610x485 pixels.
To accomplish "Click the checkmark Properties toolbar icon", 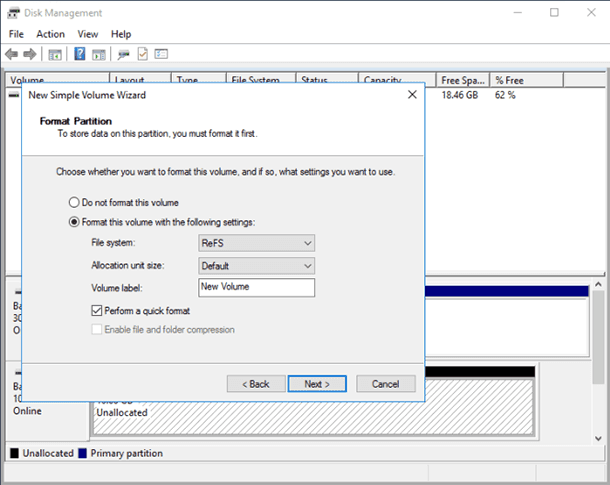I will [x=142, y=54].
